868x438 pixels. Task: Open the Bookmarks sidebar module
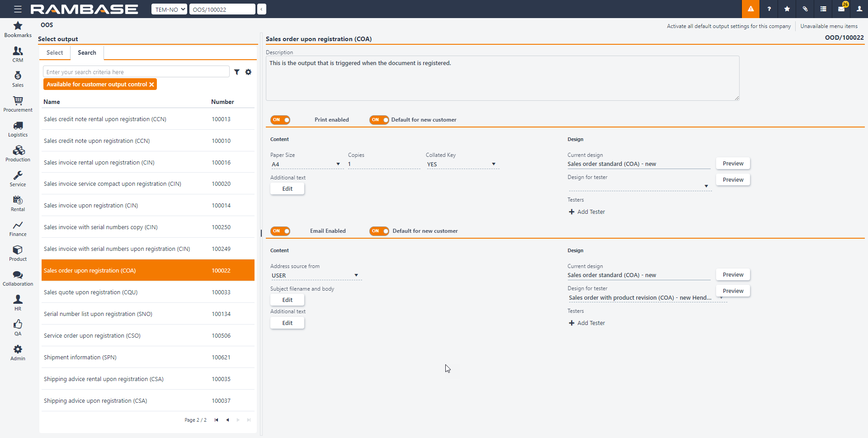[18, 29]
